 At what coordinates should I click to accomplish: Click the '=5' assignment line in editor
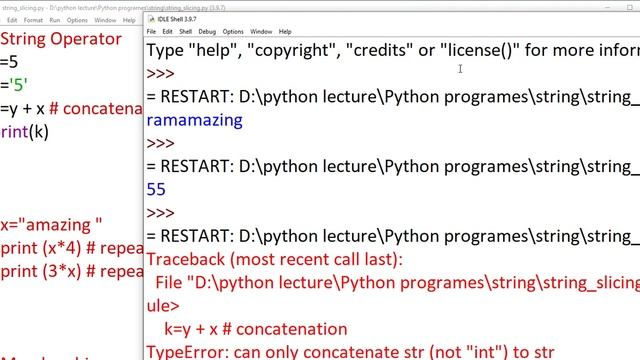click(9, 62)
